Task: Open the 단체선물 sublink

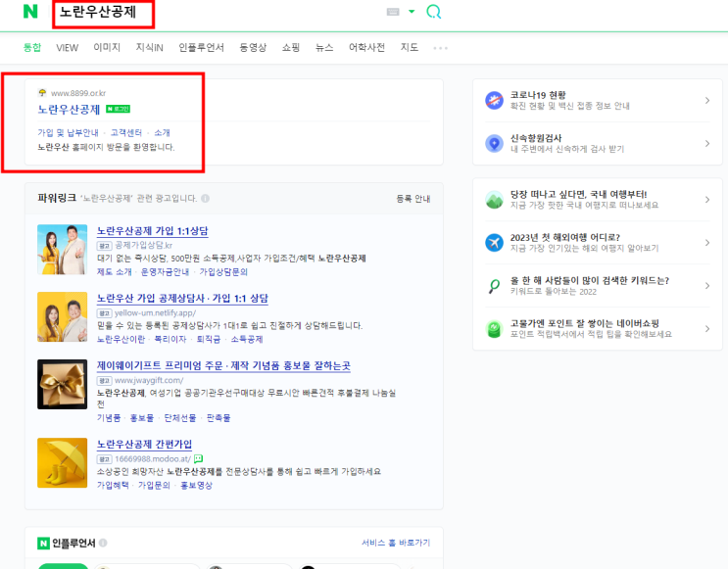Action: tap(179, 418)
